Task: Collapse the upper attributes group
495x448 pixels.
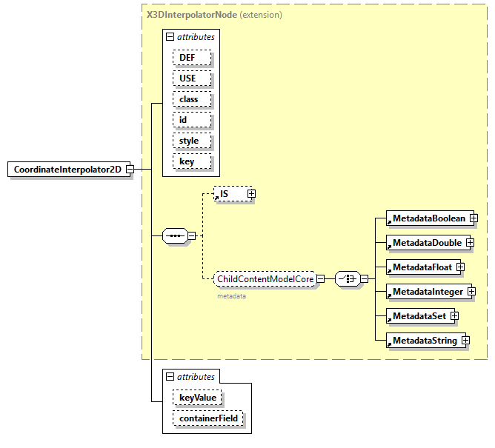Action: pos(170,36)
